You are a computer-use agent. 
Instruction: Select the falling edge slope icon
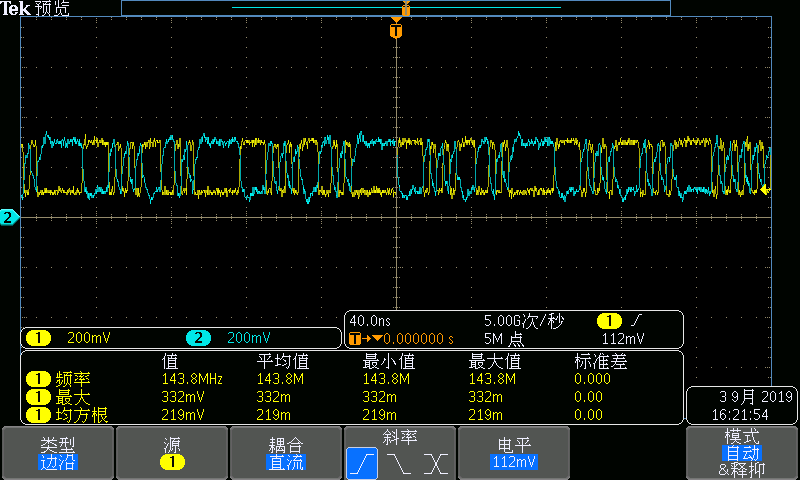coord(398,464)
